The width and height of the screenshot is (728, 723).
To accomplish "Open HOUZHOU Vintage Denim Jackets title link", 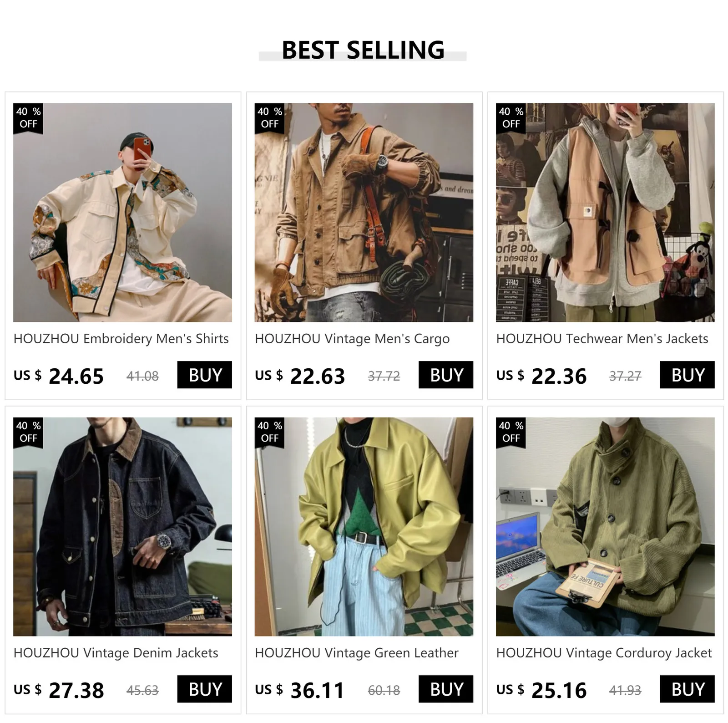I will [x=116, y=653].
